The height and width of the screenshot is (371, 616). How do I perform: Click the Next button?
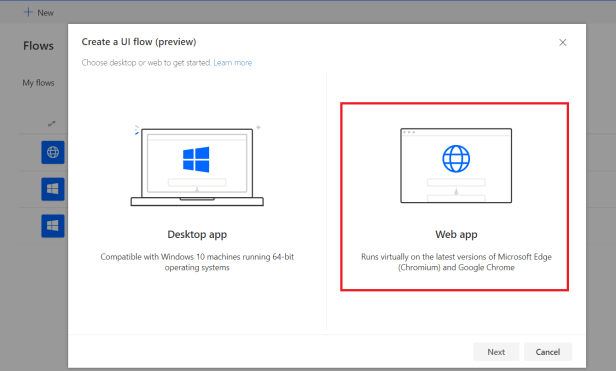(496, 352)
